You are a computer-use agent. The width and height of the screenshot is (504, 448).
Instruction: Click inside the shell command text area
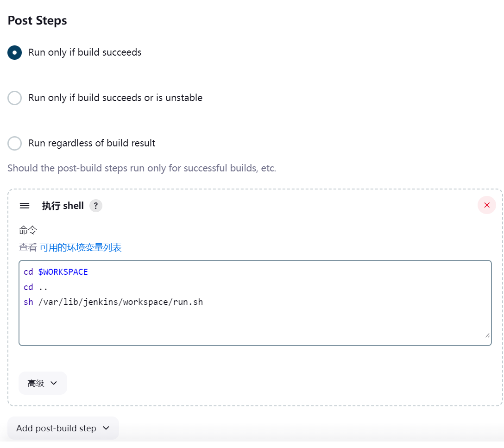click(x=255, y=303)
